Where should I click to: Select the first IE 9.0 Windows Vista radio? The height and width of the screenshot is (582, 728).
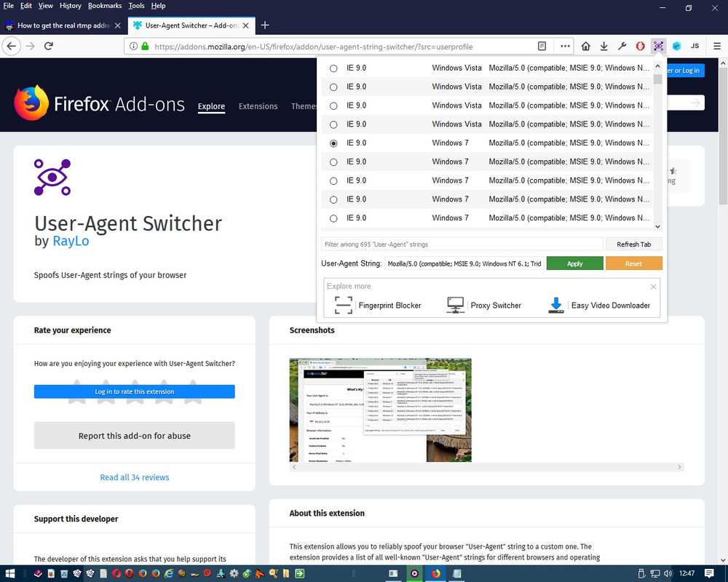(333, 68)
